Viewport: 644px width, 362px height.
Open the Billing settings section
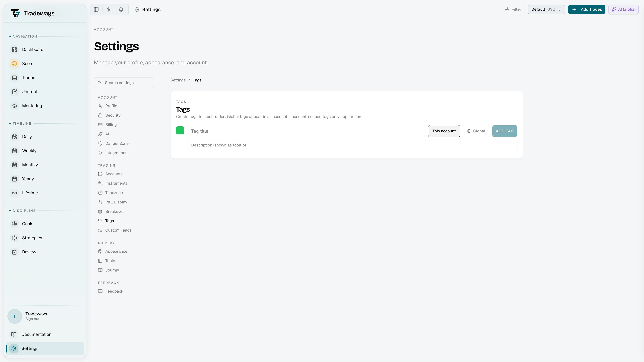(x=108, y=125)
